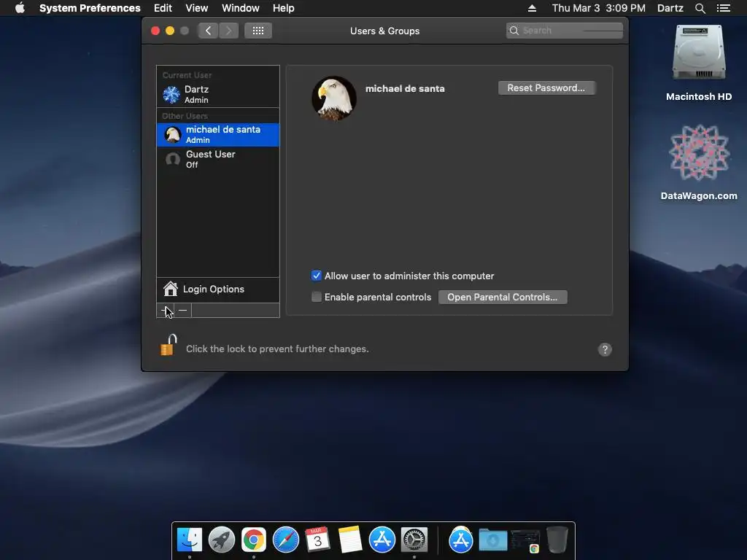Open Calendar in the Dock

(318, 540)
